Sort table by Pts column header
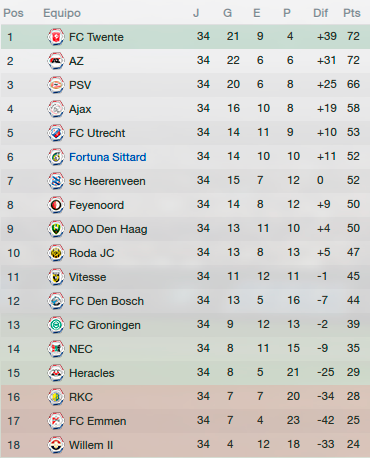 352,13
